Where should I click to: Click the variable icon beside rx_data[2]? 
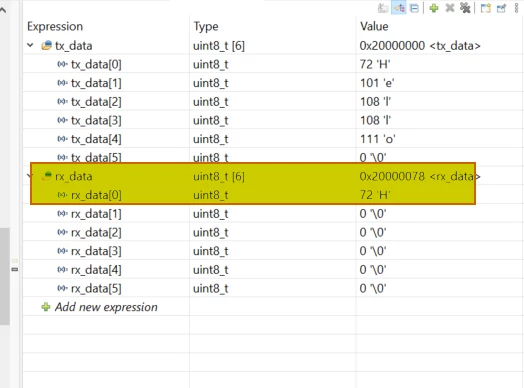pos(62,232)
